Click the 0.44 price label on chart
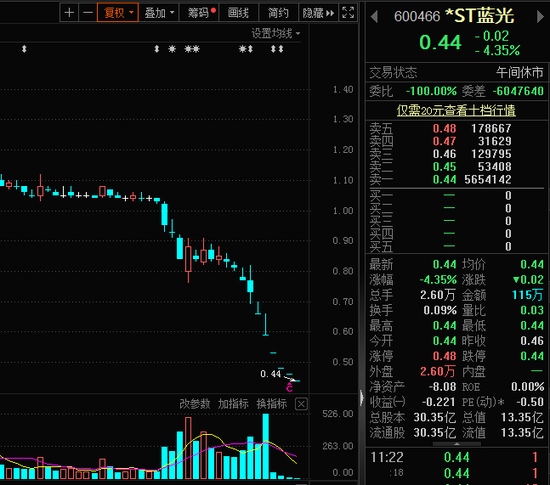Viewport: 550px width, 485px height. (x=270, y=374)
